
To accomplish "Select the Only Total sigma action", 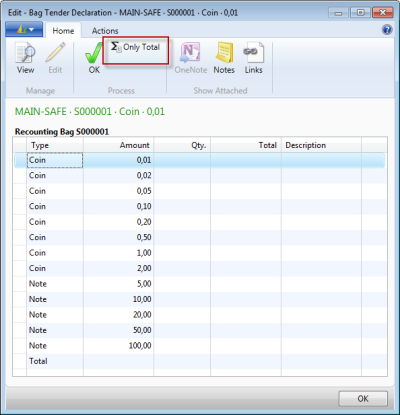I will [x=135, y=47].
